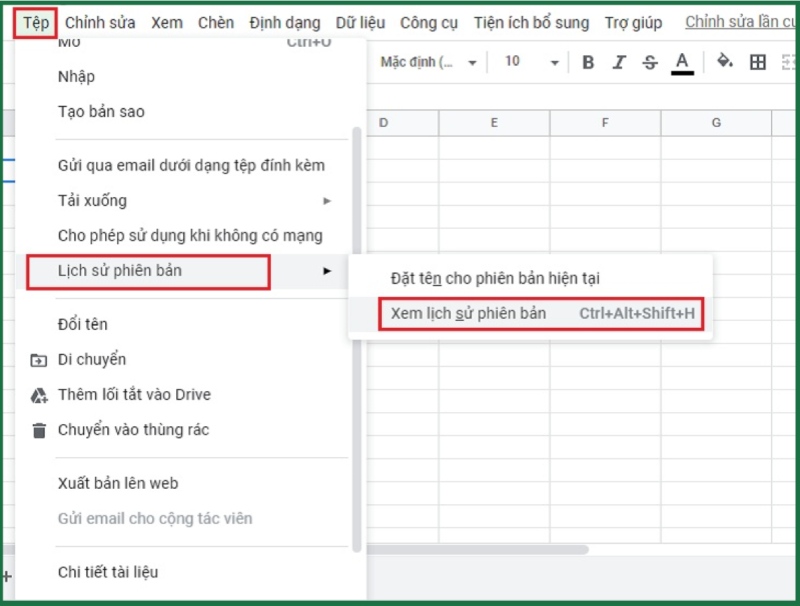Open the fill color tool
This screenshot has width=800, height=606.
[722, 61]
